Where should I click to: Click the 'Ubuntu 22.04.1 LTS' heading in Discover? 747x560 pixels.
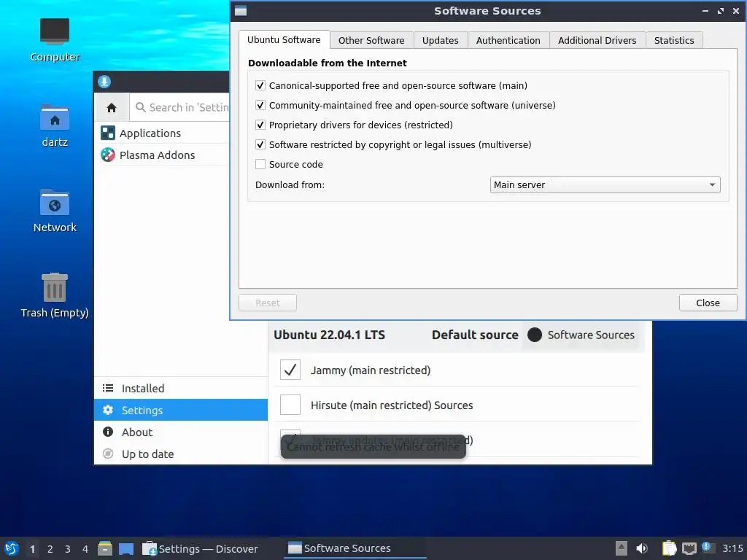click(329, 335)
